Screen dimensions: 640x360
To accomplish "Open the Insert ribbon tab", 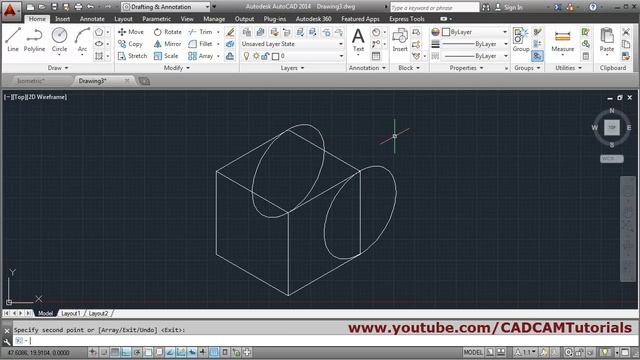I will tap(62, 19).
